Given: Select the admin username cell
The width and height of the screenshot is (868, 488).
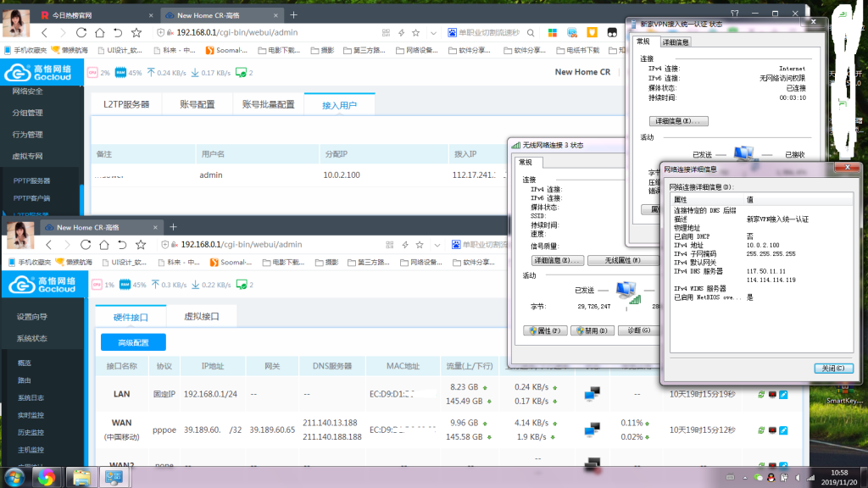Looking at the screenshot, I should pos(211,175).
